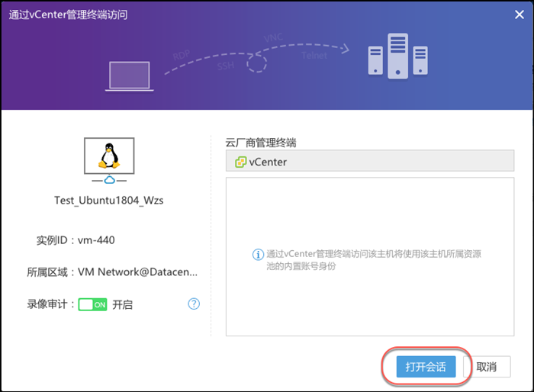Open the help question mark icon

pos(194,304)
